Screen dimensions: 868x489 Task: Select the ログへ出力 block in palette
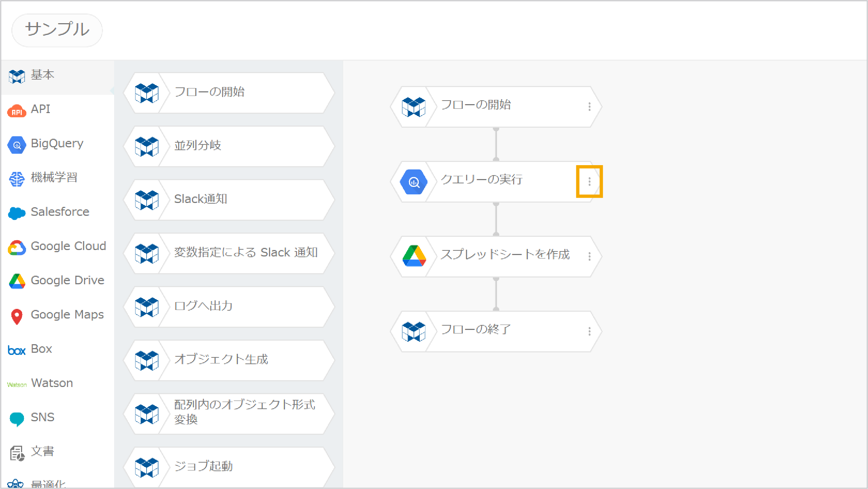click(229, 307)
